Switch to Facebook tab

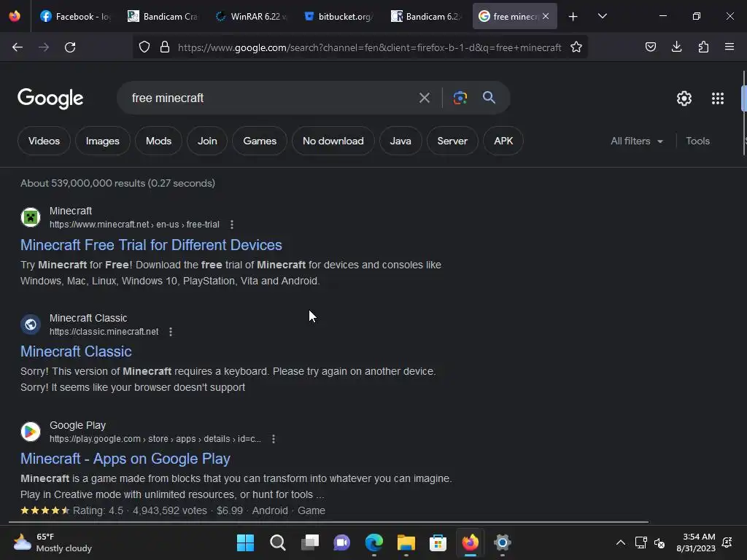[x=74, y=16]
